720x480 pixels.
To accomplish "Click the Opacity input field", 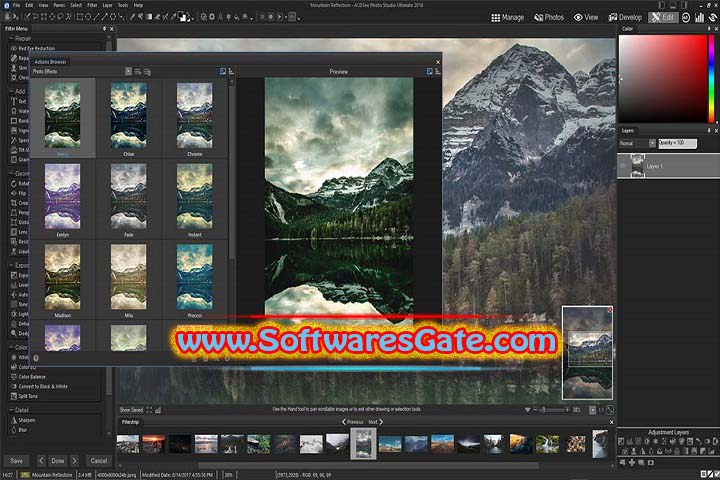I will click(x=677, y=143).
